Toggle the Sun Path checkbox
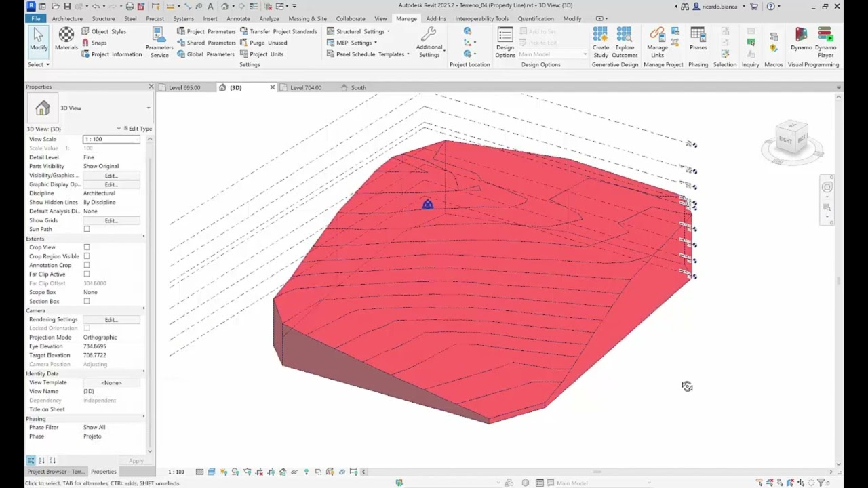The height and width of the screenshot is (488, 868). click(x=87, y=229)
